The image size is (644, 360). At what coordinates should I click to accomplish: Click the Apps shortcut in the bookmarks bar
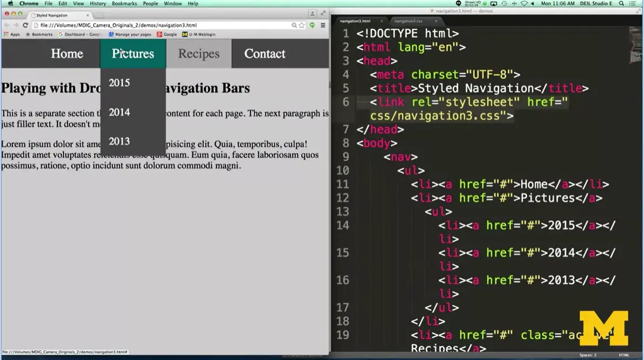pyautogui.click(x=15, y=34)
